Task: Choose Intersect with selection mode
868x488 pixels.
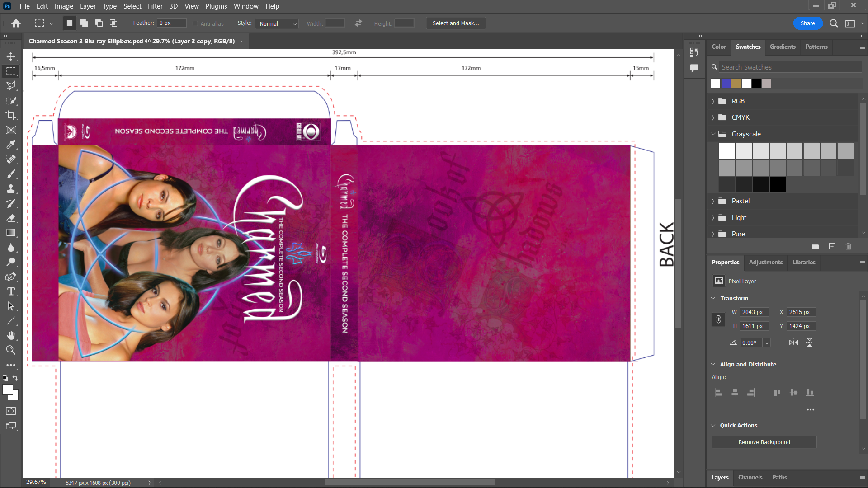Action: (113, 23)
